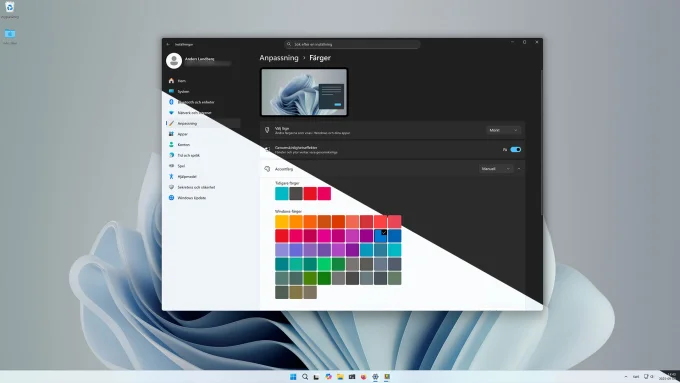Open Nätverk och internet settings
This screenshot has height=383, width=680.
[203, 113]
